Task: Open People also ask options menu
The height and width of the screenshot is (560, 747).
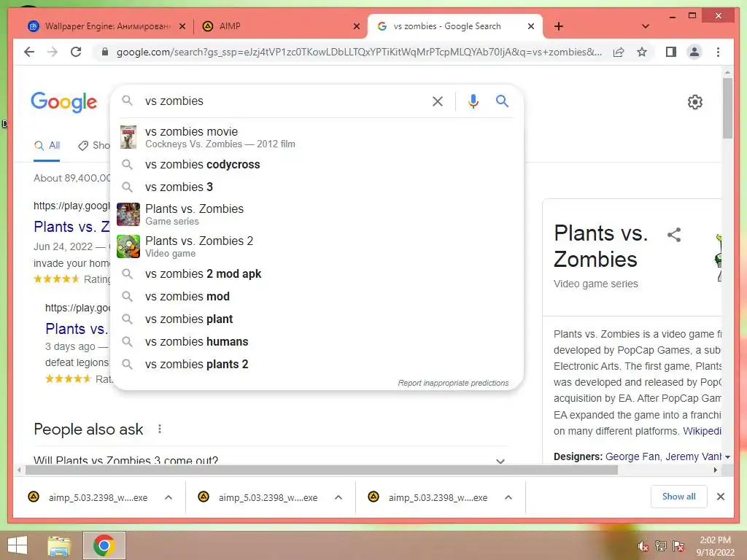Action: (x=160, y=429)
